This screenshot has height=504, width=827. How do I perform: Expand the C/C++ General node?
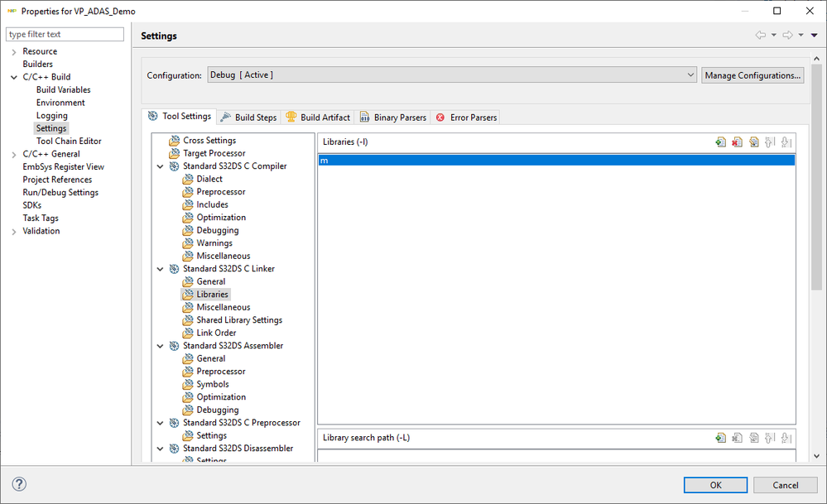(14, 155)
